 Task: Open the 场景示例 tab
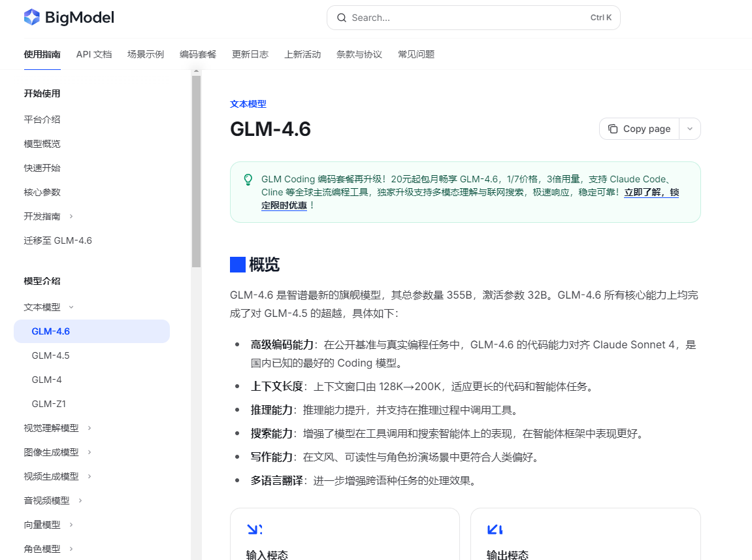tap(146, 54)
